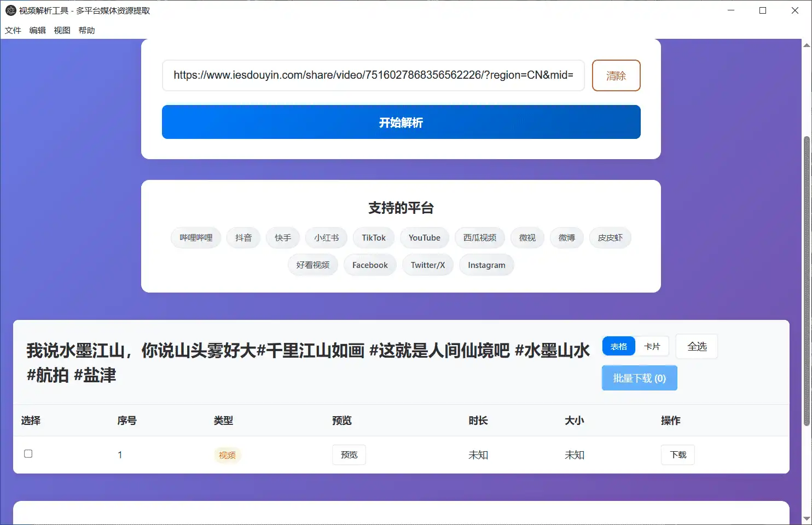Switch to the 表格 view tab
812x525 pixels.
[618, 346]
